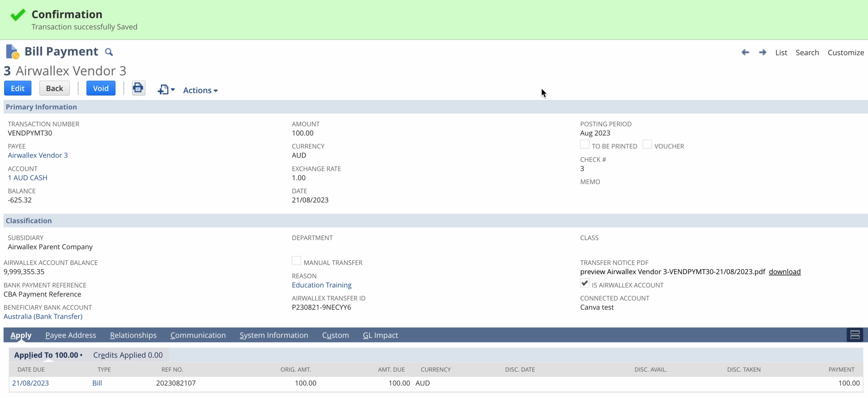Click the print icon button

(x=138, y=88)
